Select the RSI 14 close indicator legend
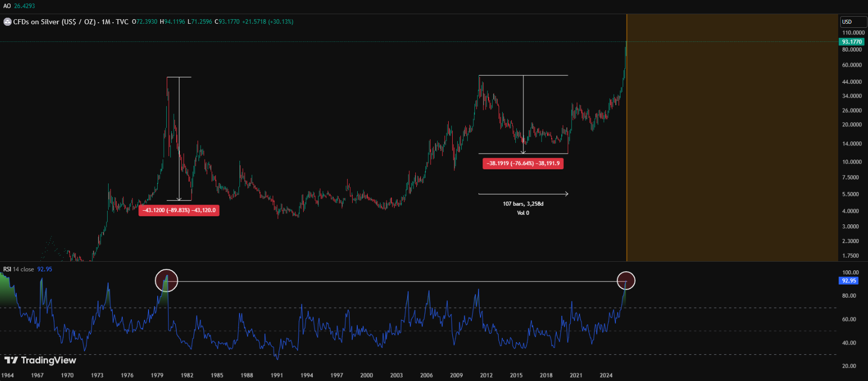This screenshot has height=381, width=868. point(19,269)
